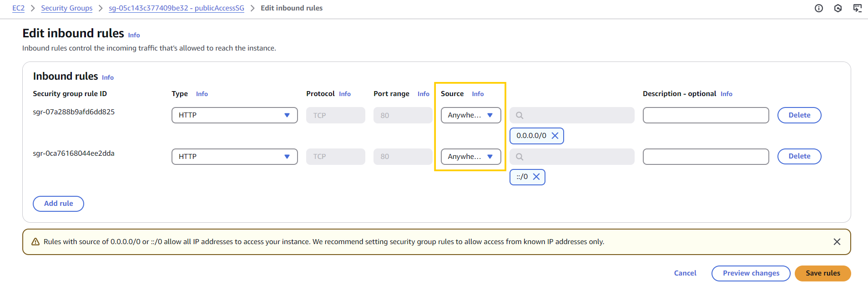Open the publicAccessSG security group breadcrumb
The height and width of the screenshot is (286, 868).
click(x=176, y=8)
